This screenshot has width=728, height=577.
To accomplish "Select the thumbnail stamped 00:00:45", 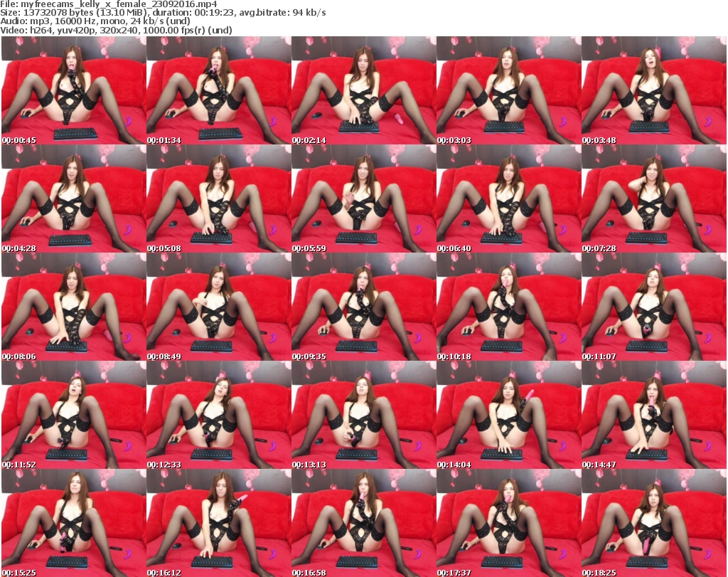I will [x=74, y=90].
